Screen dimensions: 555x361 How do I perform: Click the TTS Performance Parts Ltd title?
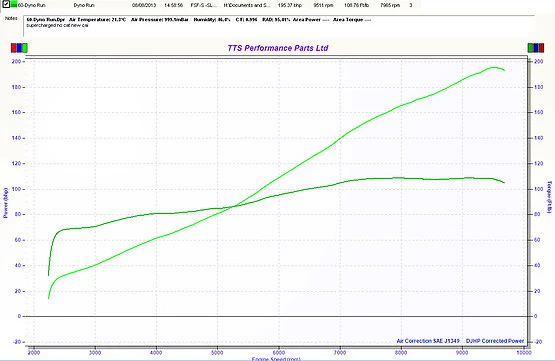pos(278,48)
